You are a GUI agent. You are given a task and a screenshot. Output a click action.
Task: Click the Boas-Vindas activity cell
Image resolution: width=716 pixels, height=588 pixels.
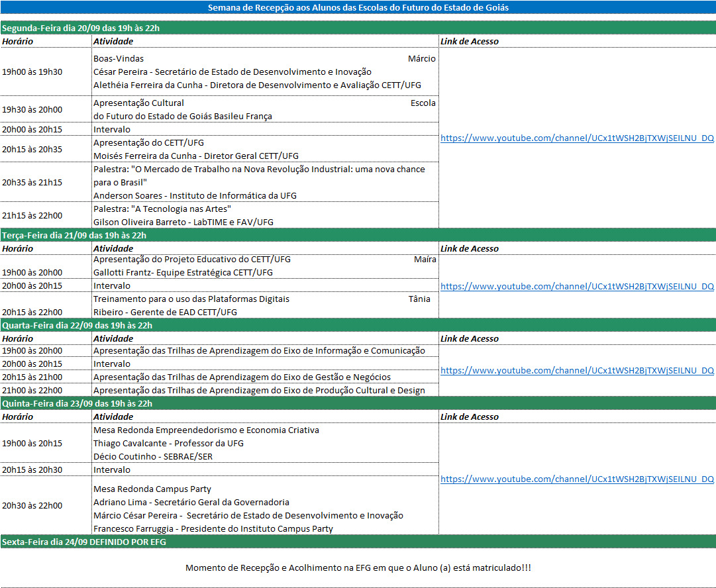coord(265,72)
